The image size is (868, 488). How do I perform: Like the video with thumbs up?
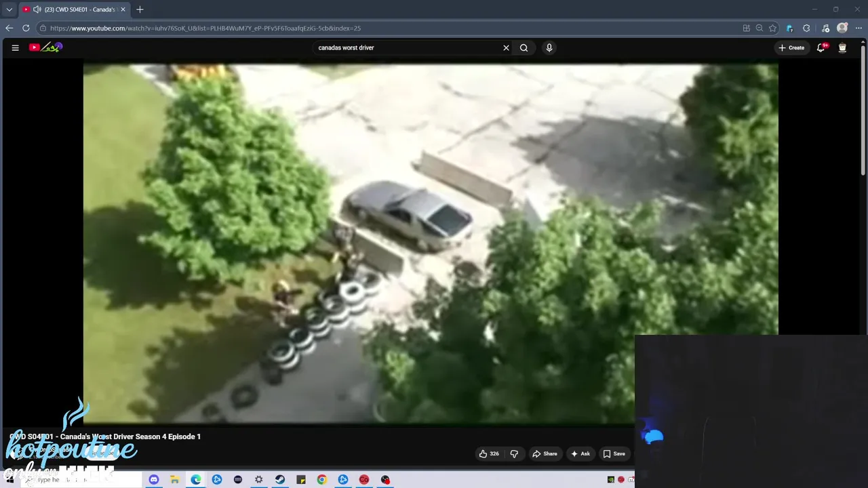tap(489, 453)
